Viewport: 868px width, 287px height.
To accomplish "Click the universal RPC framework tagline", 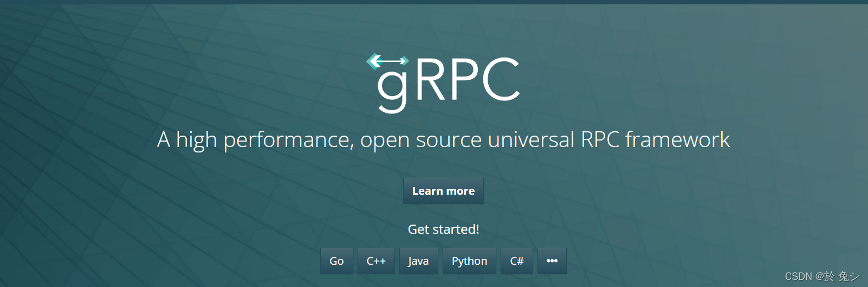I will [x=443, y=140].
